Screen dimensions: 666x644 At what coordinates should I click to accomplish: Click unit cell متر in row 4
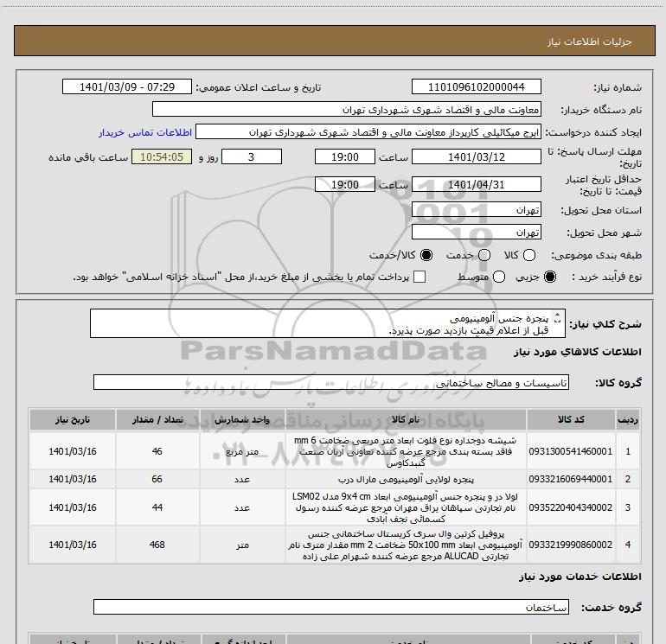242,545
